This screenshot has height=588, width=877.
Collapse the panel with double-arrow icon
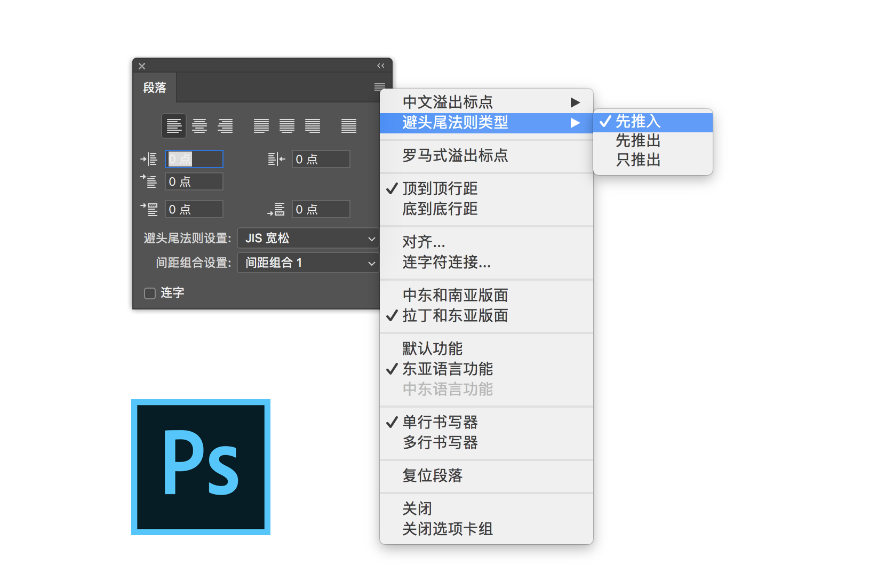381,66
